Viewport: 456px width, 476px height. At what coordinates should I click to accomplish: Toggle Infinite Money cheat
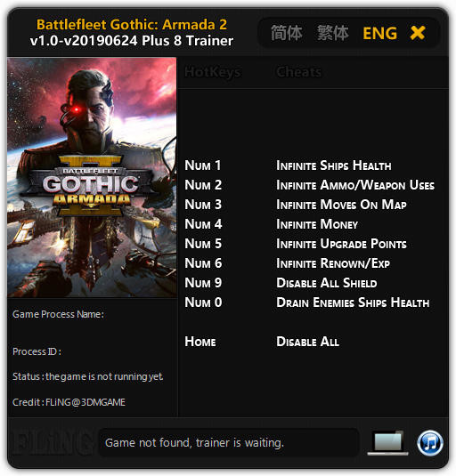[x=317, y=224]
